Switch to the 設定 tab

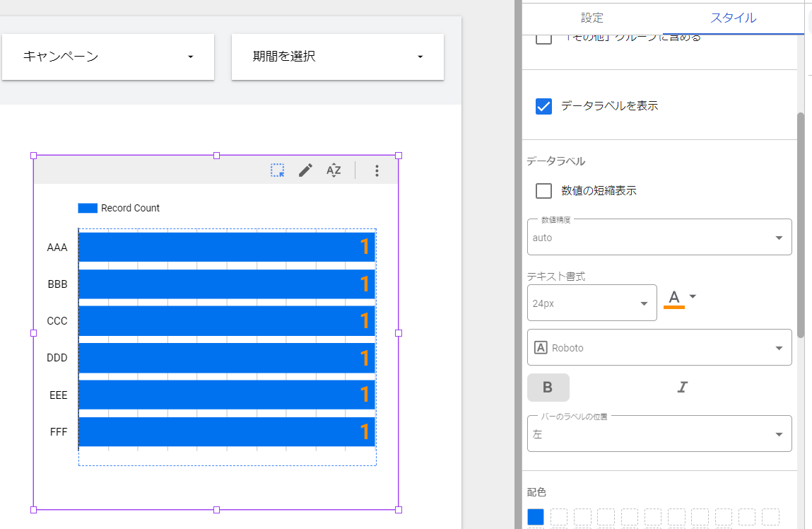pyautogui.click(x=592, y=18)
